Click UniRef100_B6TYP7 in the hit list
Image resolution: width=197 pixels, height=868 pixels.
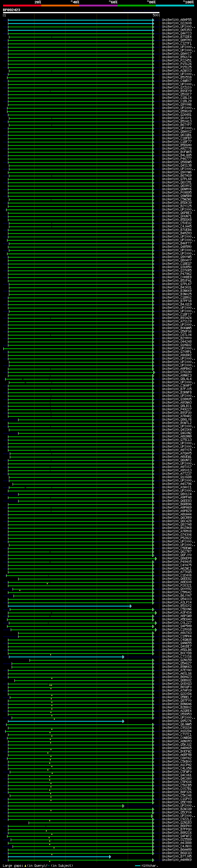tap(177, 125)
